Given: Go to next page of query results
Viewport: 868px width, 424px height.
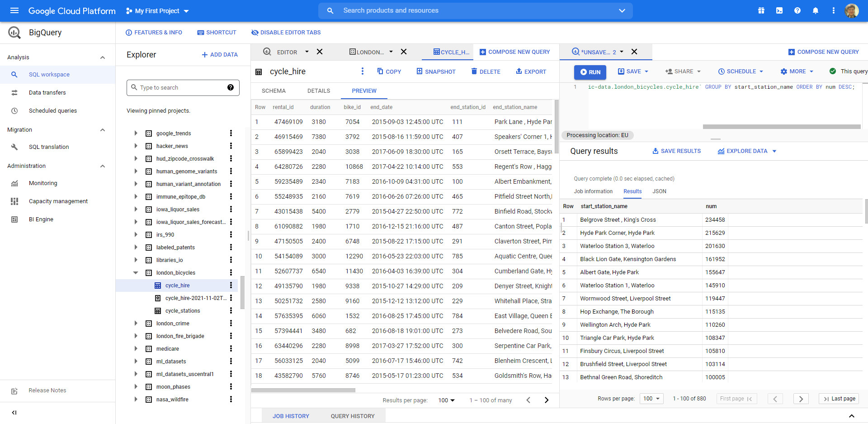Looking at the screenshot, I should [801, 399].
